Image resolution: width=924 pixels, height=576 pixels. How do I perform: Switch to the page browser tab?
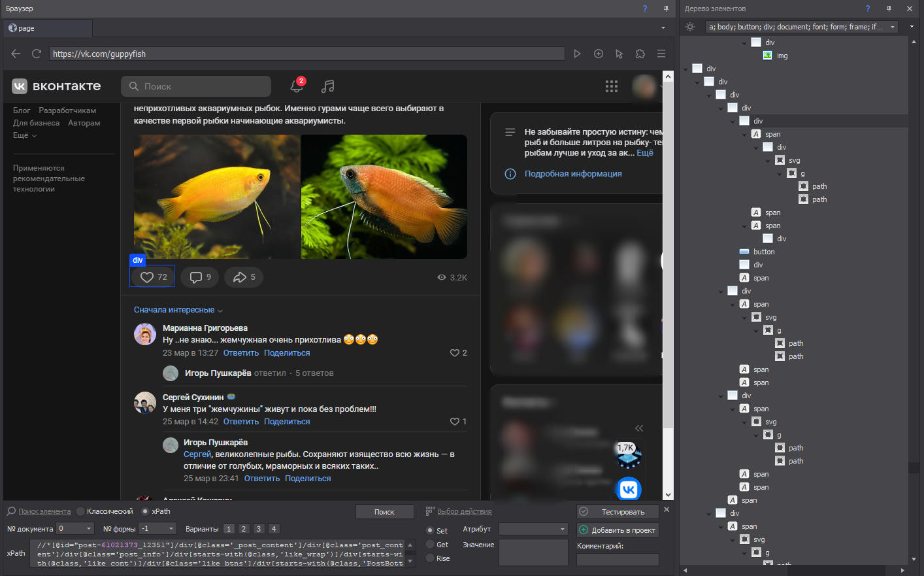[48, 28]
